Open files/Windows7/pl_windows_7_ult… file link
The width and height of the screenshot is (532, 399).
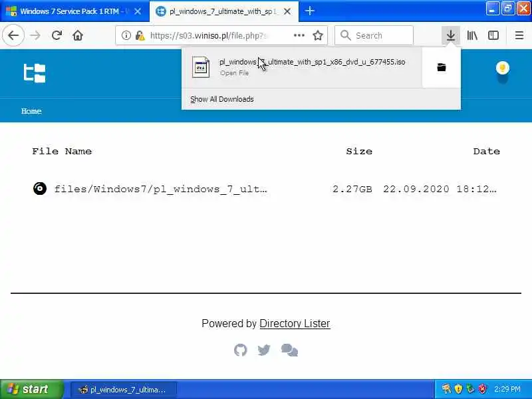161,189
